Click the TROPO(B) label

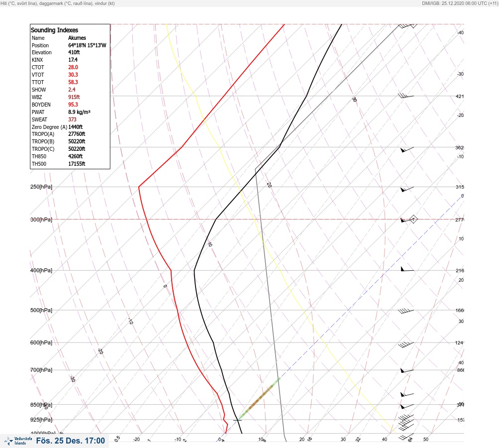coord(43,141)
